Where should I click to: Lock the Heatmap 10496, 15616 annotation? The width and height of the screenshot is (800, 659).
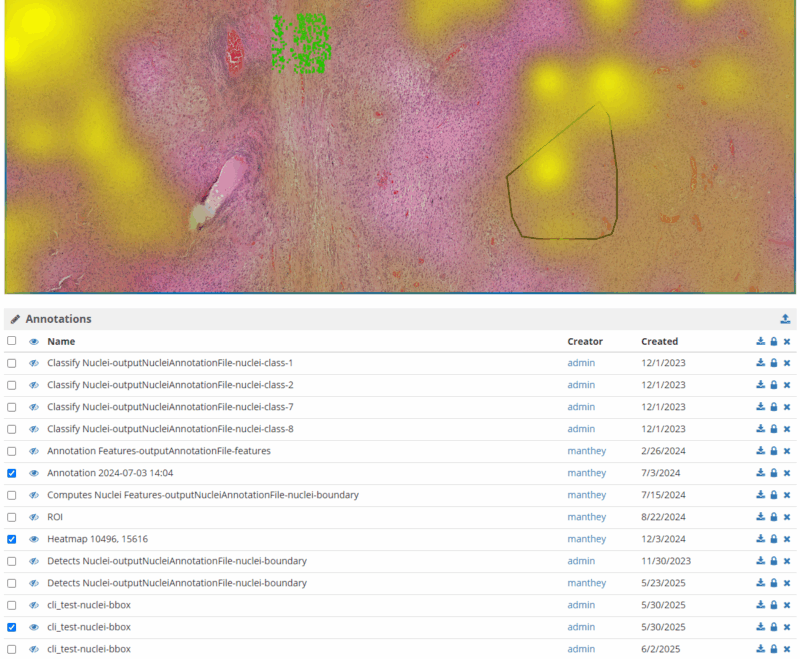[x=773, y=539]
